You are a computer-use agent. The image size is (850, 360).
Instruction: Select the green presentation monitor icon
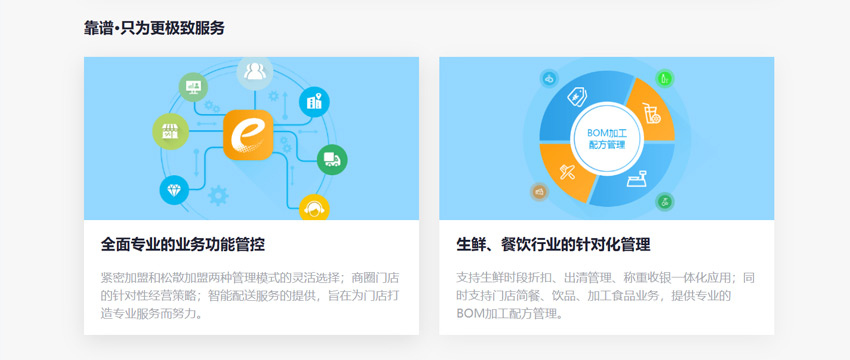click(194, 87)
